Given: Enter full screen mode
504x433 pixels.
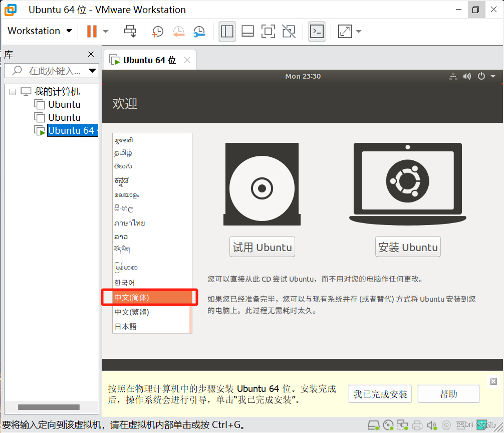Looking at the screenshot, I should tap(268, 32).
